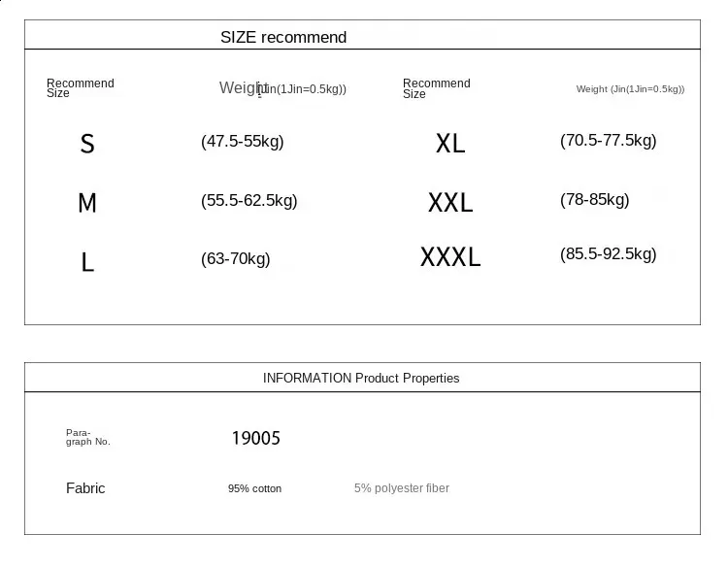Click the 47.5-55kg weight range
This screenshot has height=567, width=728.
(243, 142)
